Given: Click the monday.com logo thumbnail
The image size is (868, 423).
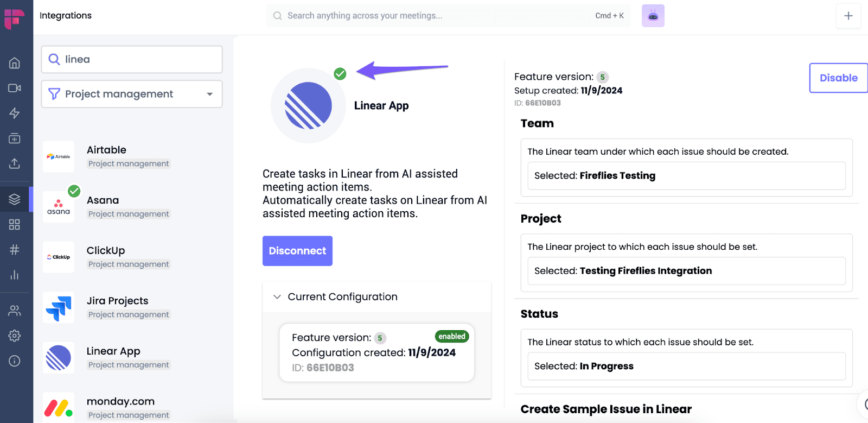Looking at the screenshot, I should (59, 407).
